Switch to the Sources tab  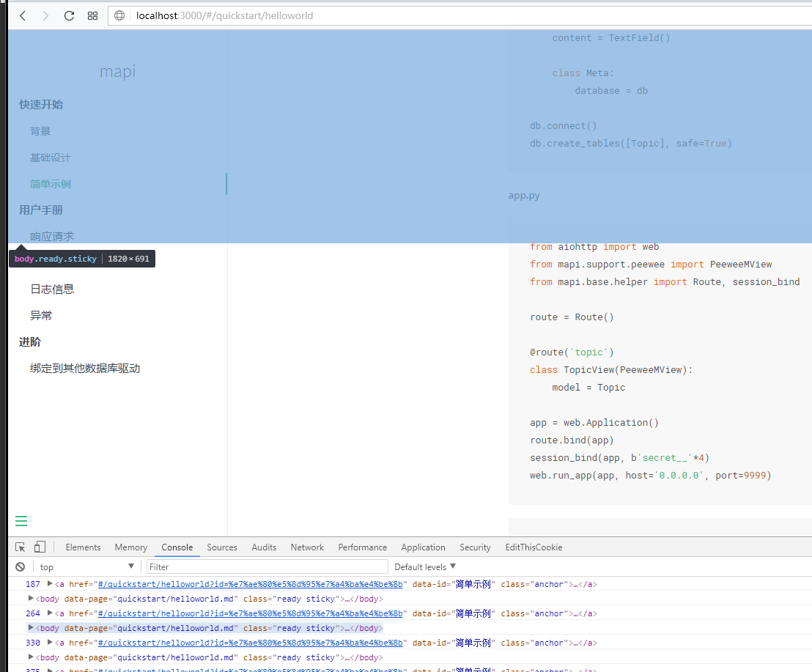pyautogui.click(x=222, y=547)
